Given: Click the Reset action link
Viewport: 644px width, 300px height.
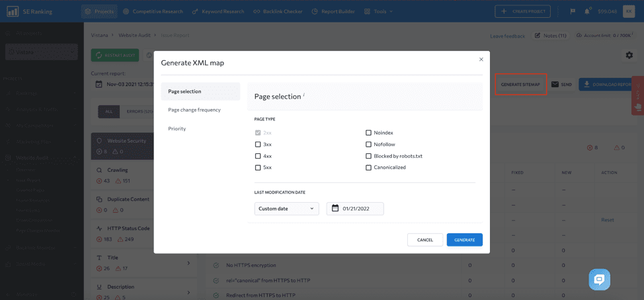Looking at the screenshot, I should point(608,220).
